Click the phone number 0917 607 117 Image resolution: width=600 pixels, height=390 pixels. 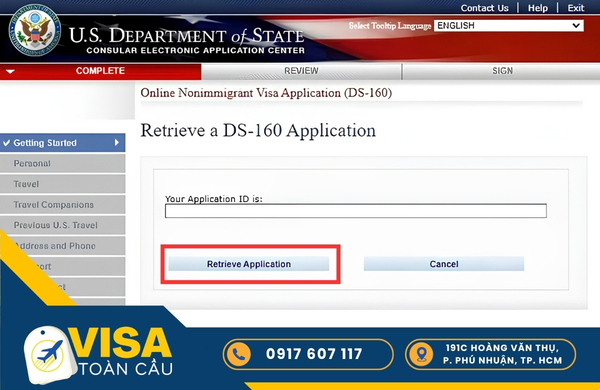(314, 354)
